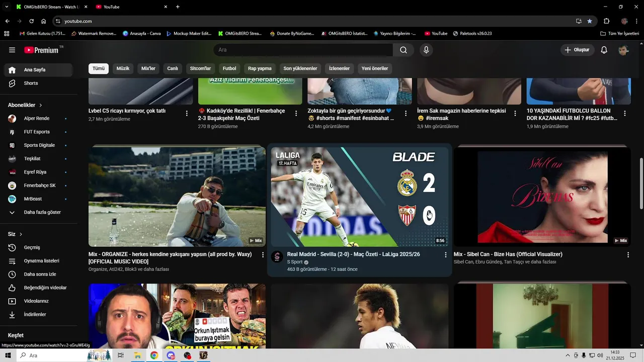This screenshot has height=362, width=644.
Task: Open Eşref Rüya channel
Action: coord(38,172)
